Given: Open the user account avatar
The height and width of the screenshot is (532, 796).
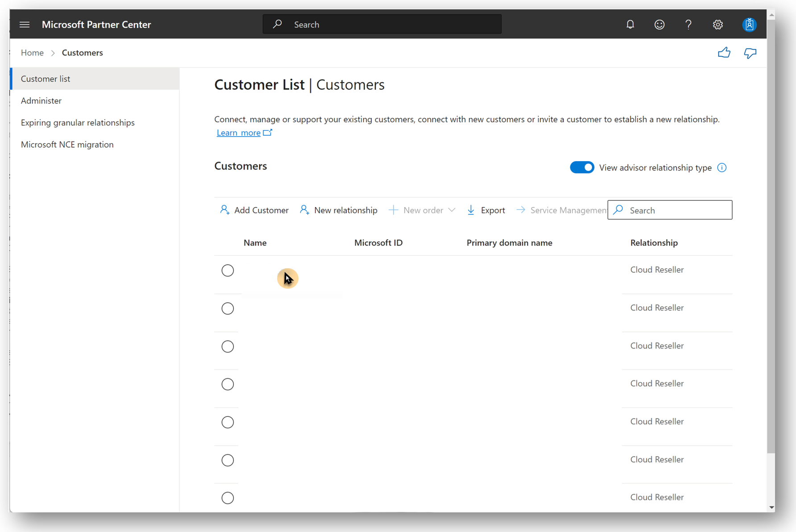Looking at the screenshot, I should tap(749, 25).
